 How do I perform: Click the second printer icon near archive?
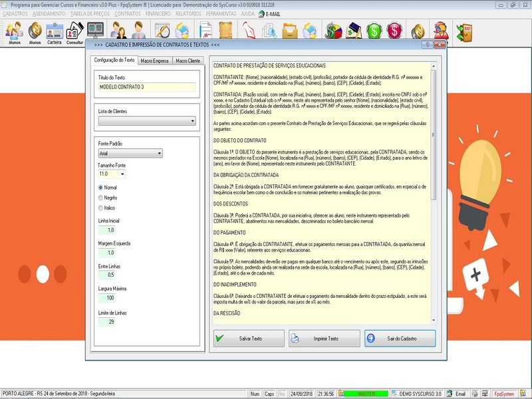[310, 31]
